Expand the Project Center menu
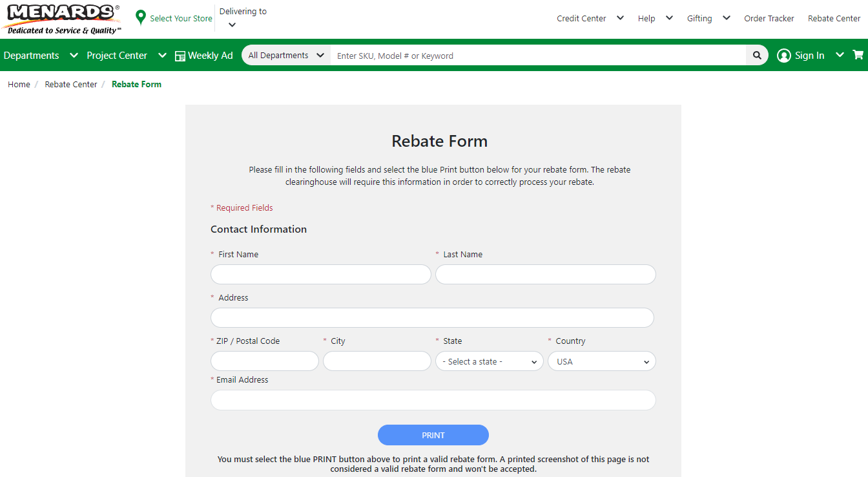The width and height of the screenshot is (868, 477). 126,56
